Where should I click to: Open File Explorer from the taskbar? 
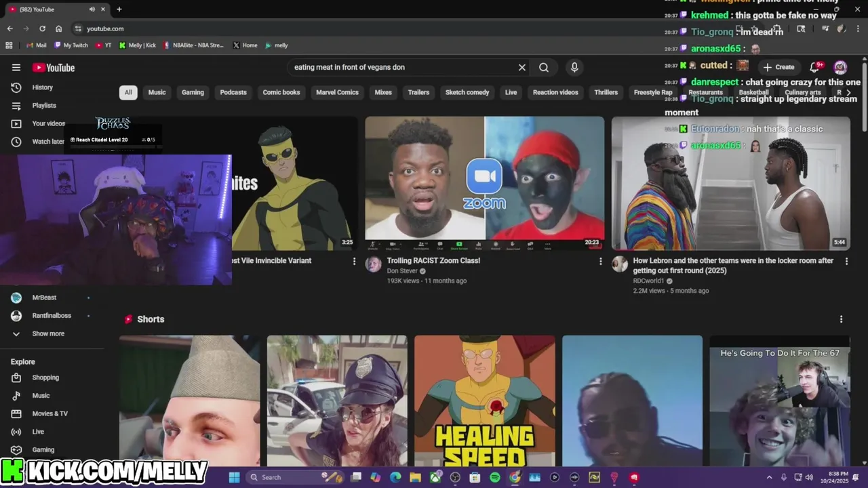[x=415, y=477]
